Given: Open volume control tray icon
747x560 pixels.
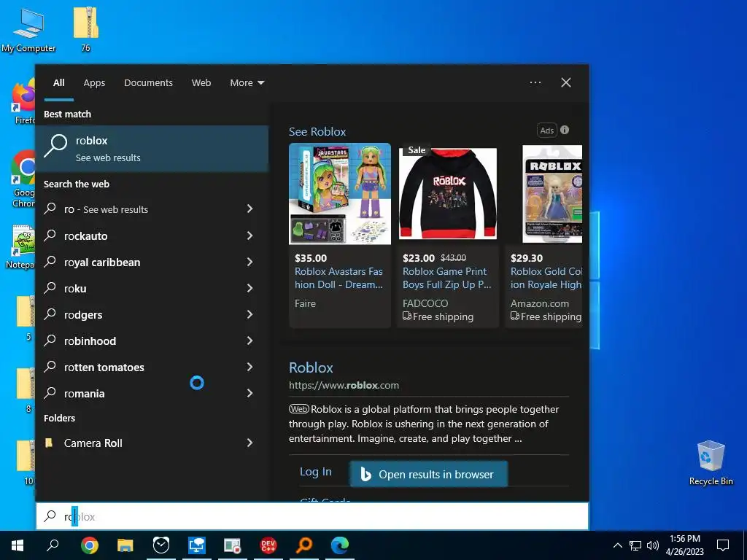Looking at the screenshot, I should tap(653, 545).
